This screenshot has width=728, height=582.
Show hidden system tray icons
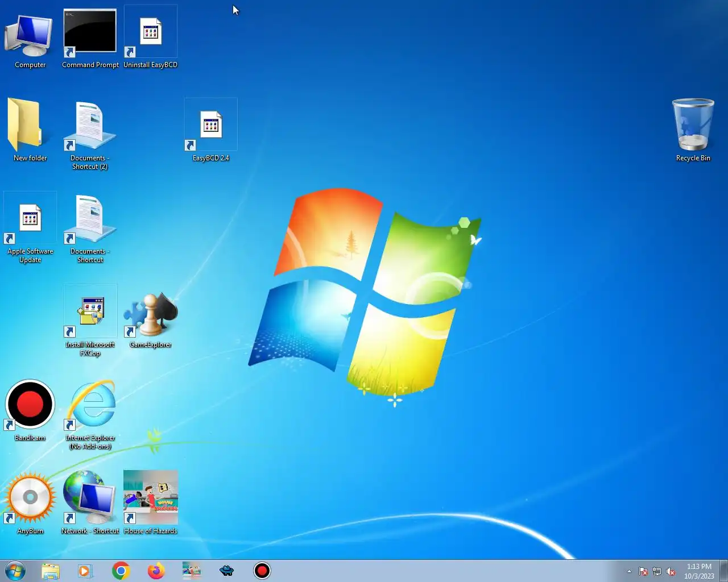coord(629,571)
